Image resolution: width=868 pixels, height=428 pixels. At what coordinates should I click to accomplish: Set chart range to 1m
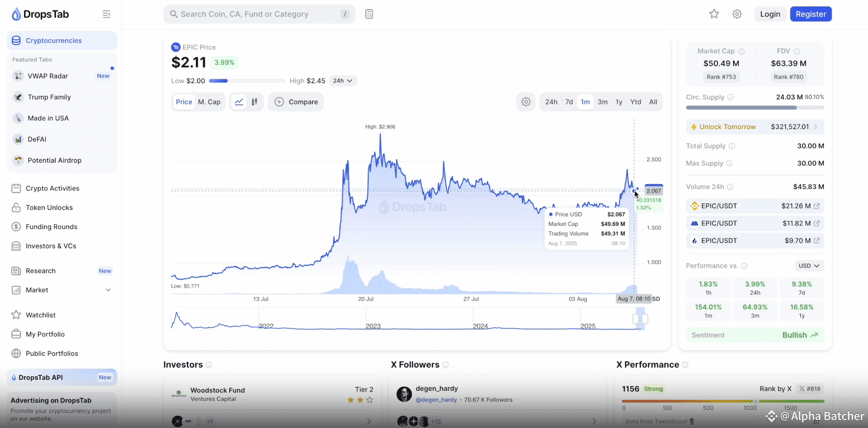click(585, 102)
